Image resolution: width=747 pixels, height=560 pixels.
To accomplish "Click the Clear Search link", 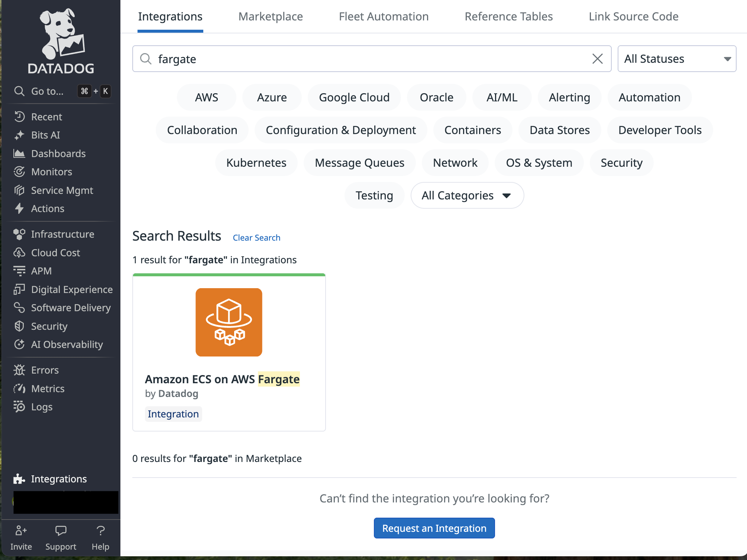I will (256, 238).
